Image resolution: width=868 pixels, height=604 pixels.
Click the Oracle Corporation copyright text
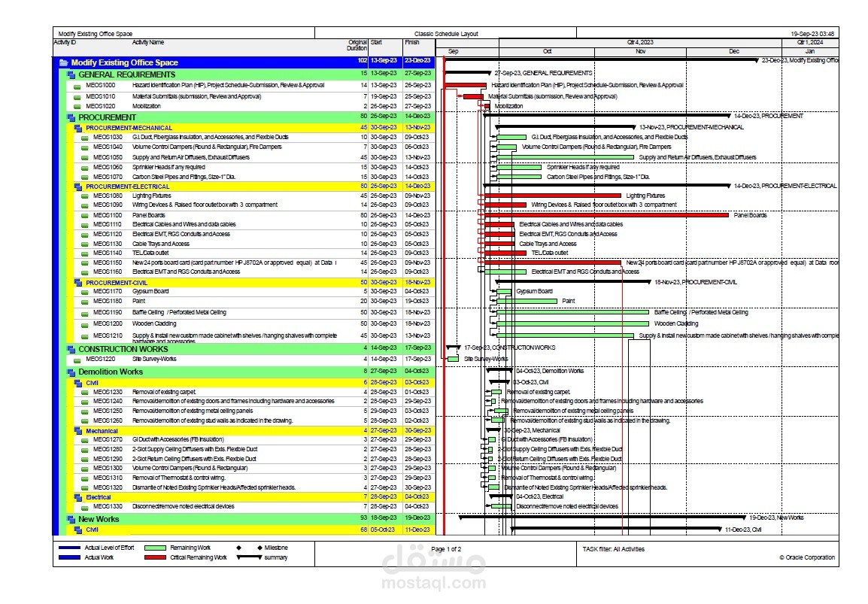[807, 557]
